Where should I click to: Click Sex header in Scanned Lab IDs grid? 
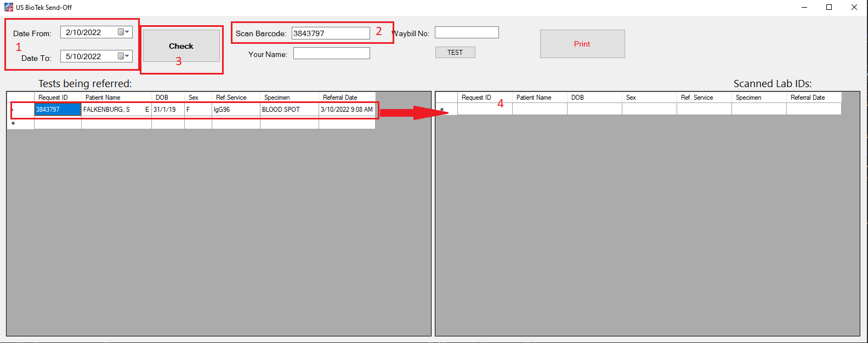(x=650, y=98)
